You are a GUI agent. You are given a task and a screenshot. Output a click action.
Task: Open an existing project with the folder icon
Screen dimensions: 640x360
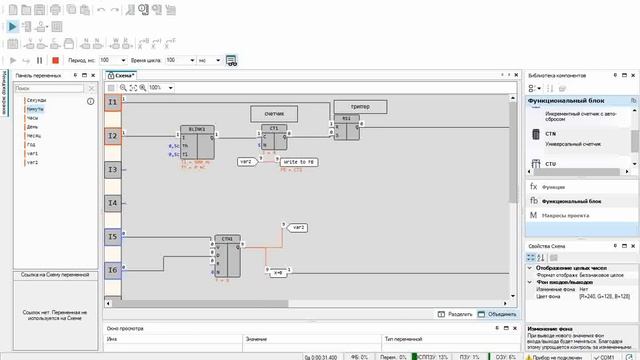26,9
